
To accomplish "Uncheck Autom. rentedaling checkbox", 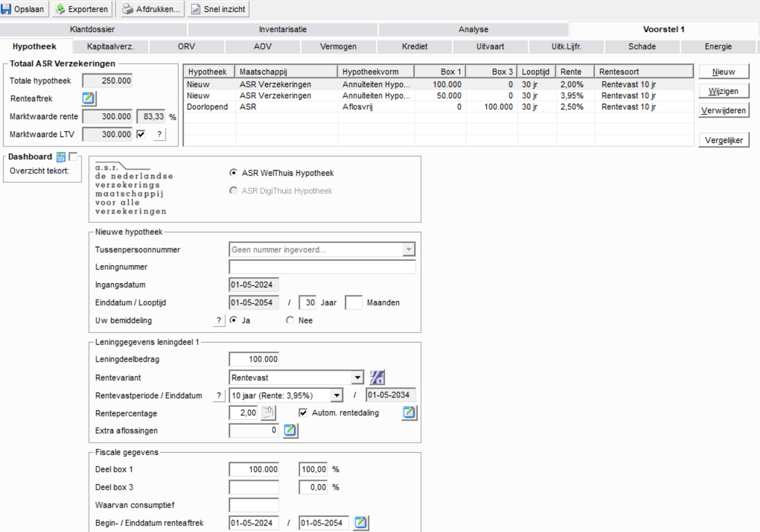I will click(x=303, y=412).
